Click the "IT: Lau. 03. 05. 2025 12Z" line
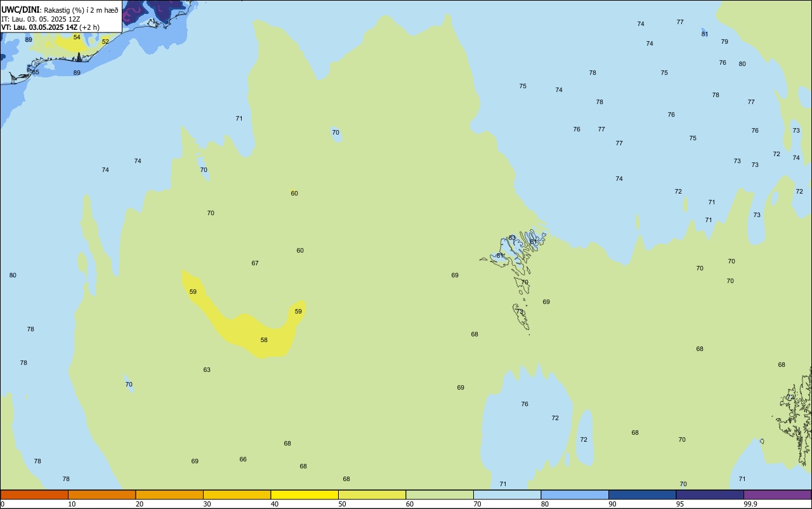 tap(41, 19)
